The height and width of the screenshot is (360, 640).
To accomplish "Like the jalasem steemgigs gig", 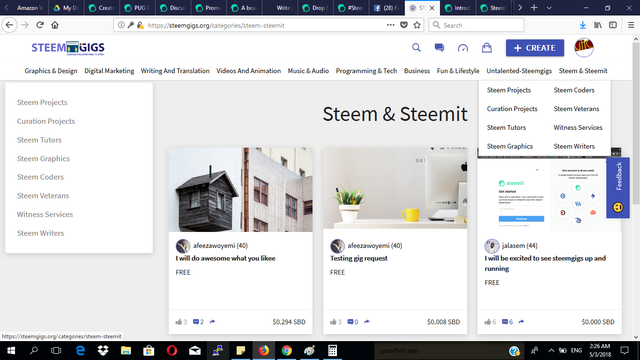I will (488, 322).
